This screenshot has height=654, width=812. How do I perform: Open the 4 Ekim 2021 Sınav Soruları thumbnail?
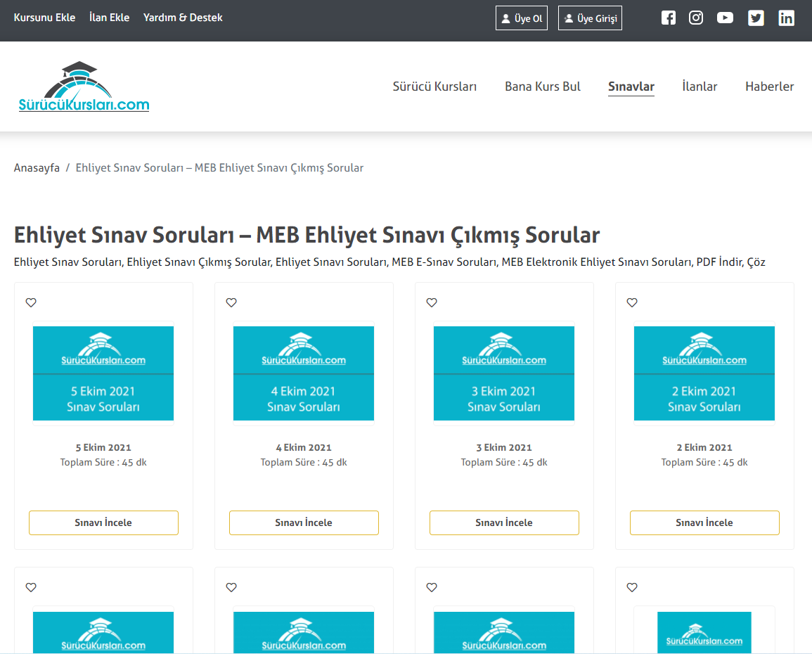point(304,373)
